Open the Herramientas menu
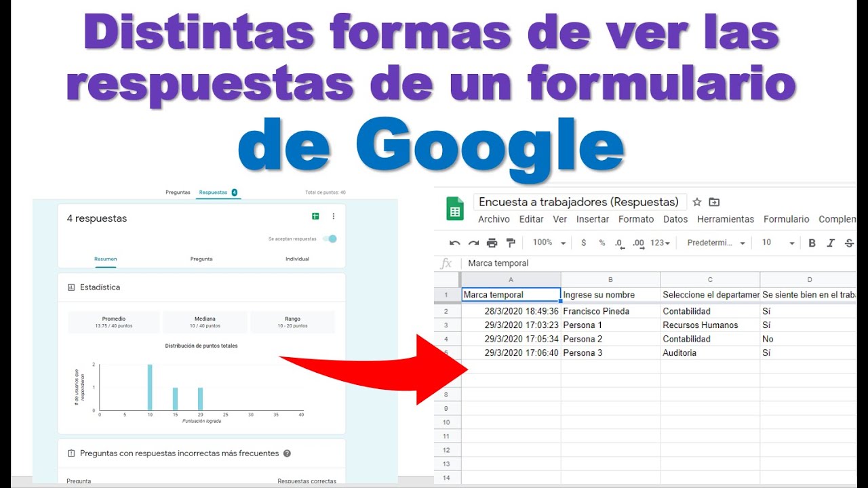The width and height of the screenshot is (868, 488). coord(726,220)
